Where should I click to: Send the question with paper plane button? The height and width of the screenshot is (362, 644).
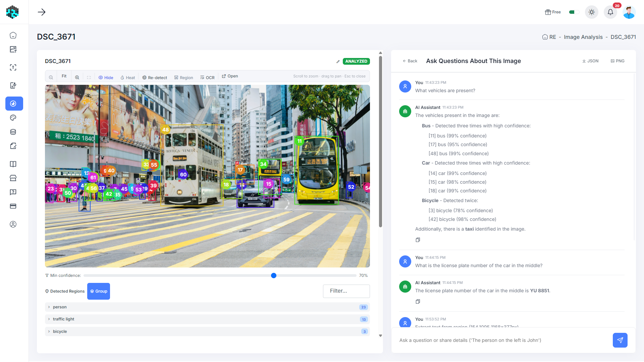click(620, 340)
